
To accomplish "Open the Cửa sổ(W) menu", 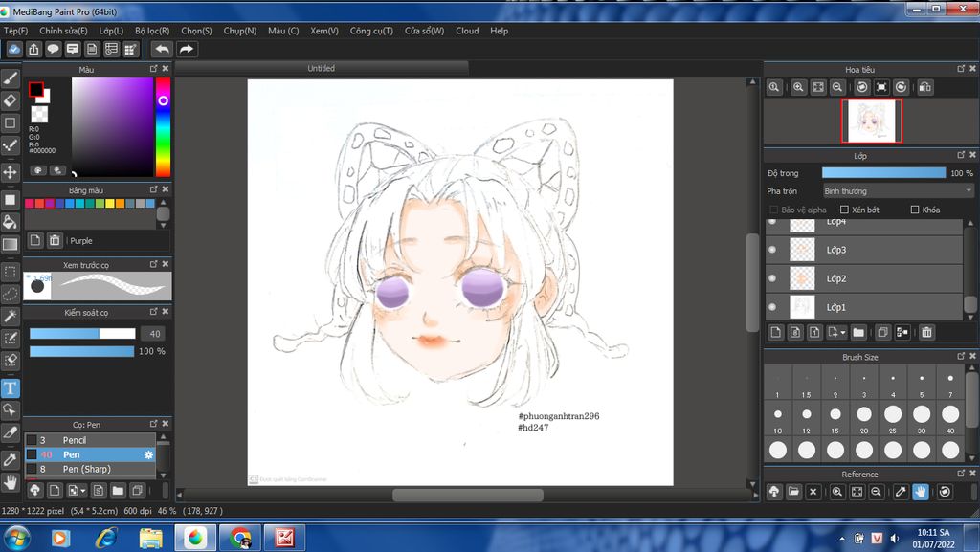I will [x=424, y=31].
